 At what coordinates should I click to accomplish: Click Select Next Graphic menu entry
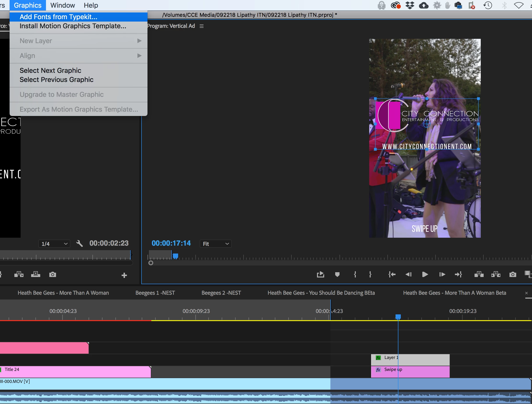(x=51, y=70)
